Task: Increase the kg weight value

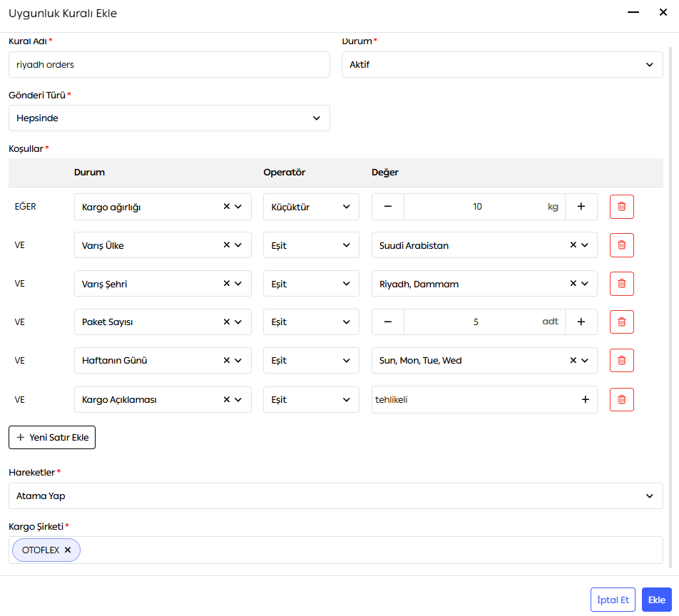Action: coord(581,207)
